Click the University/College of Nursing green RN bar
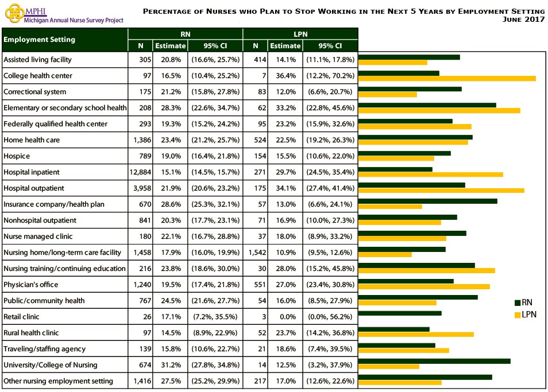The image size is (548, 392). [434, 361]
